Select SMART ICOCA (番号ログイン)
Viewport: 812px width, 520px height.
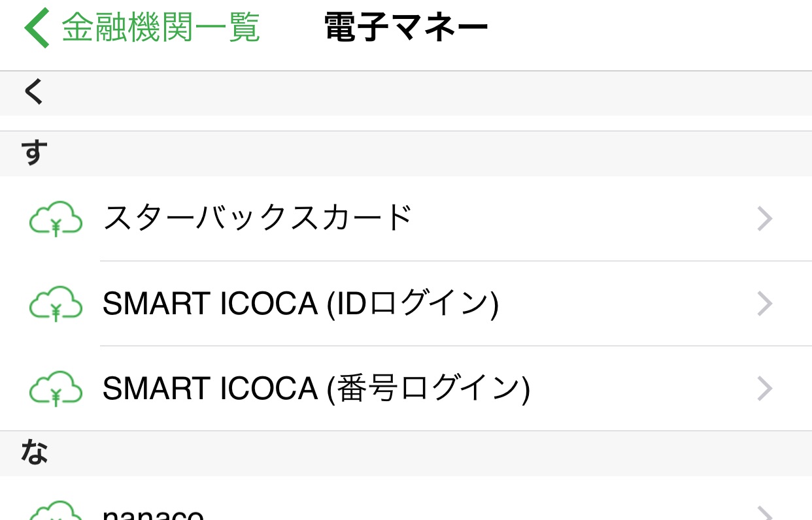pyautogui.click(x=406, y=389)
